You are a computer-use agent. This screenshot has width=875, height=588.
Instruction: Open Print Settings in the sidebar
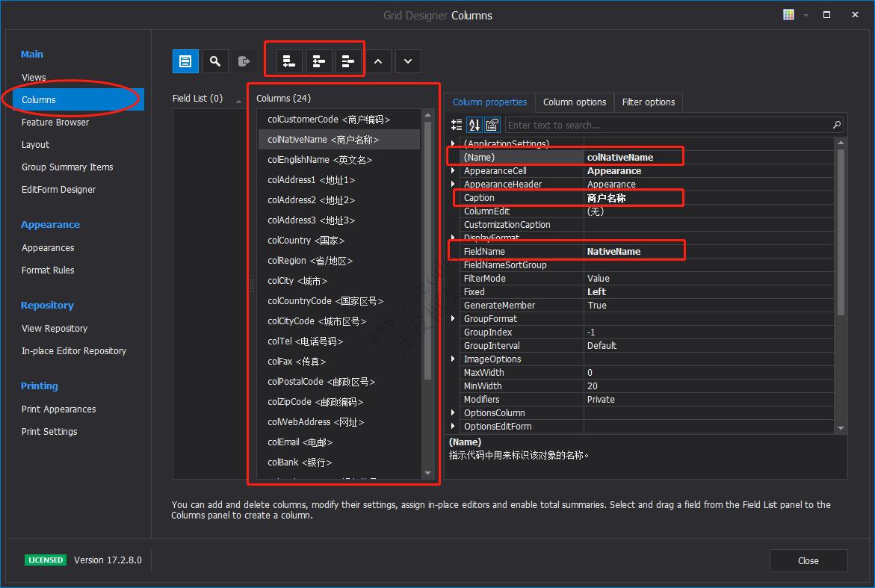(x=48, y=431)
